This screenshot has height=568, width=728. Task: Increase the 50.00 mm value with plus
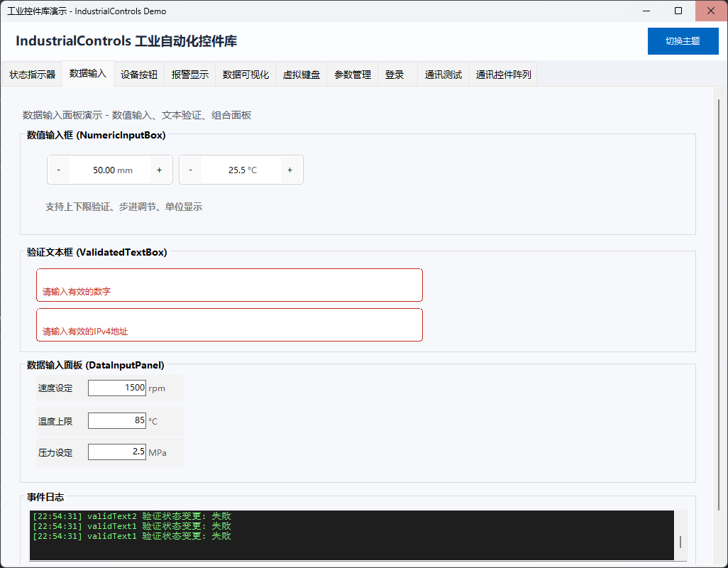[159, 170]
